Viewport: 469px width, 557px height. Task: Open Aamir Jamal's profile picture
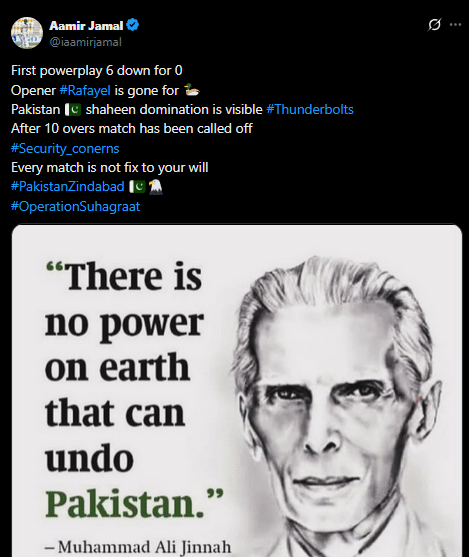(x=27, y=33)
